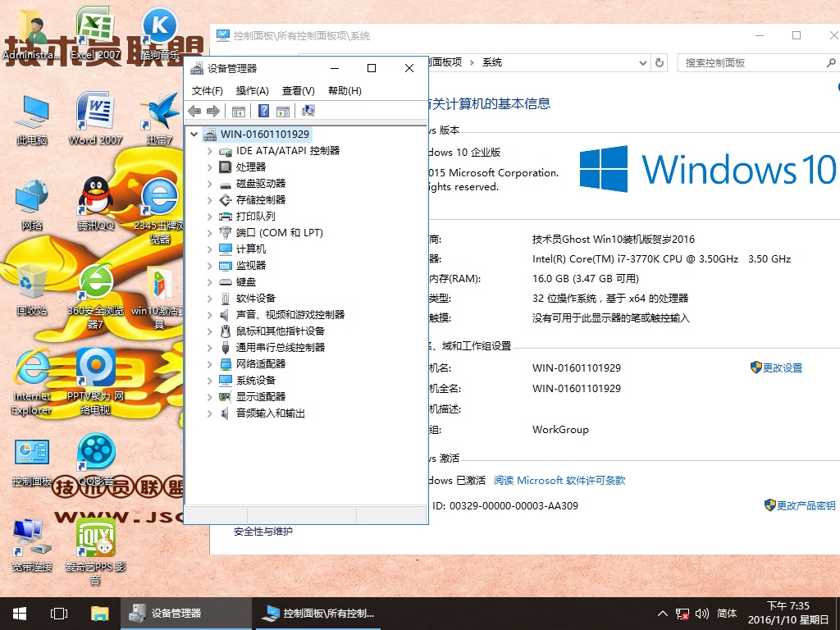
Task: Open 安全性与维护 link in System window
Action: click(263, 532)
